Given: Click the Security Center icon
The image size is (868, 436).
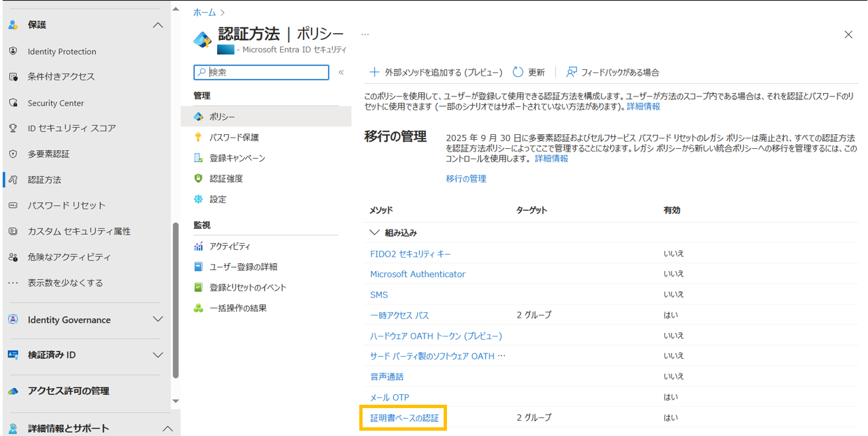Looking at the screenshot, I should pyautogui.click(x=13, y=103).
